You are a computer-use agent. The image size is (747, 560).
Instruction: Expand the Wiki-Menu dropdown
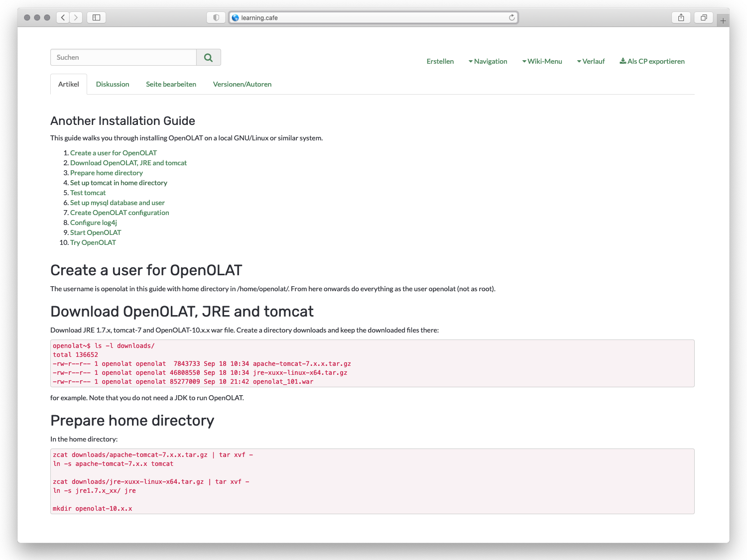tap(542, 61)
